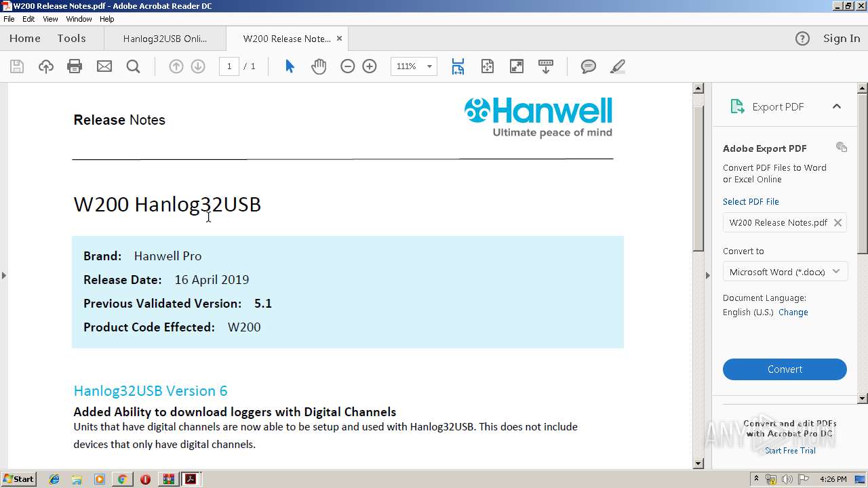Switch to the Tools tab
The image size is (868, 488).
(71, 39)
